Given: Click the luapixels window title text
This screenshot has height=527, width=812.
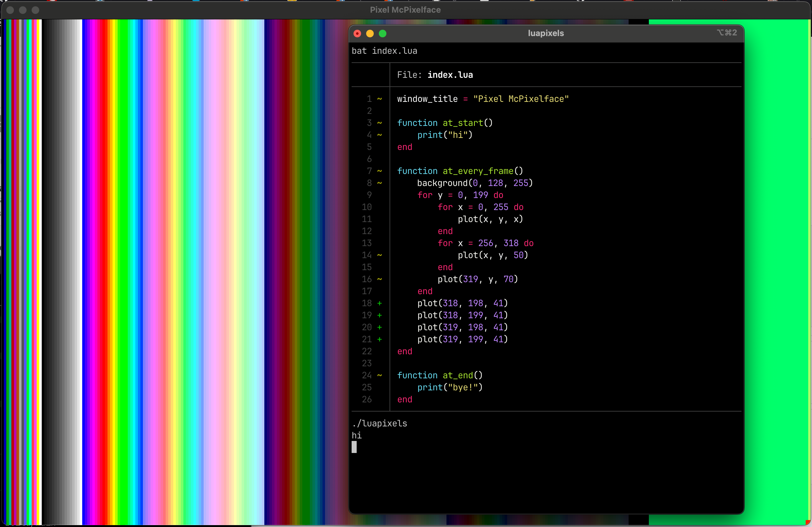Looking at the screenshot, I should click(x=545, y=33).
